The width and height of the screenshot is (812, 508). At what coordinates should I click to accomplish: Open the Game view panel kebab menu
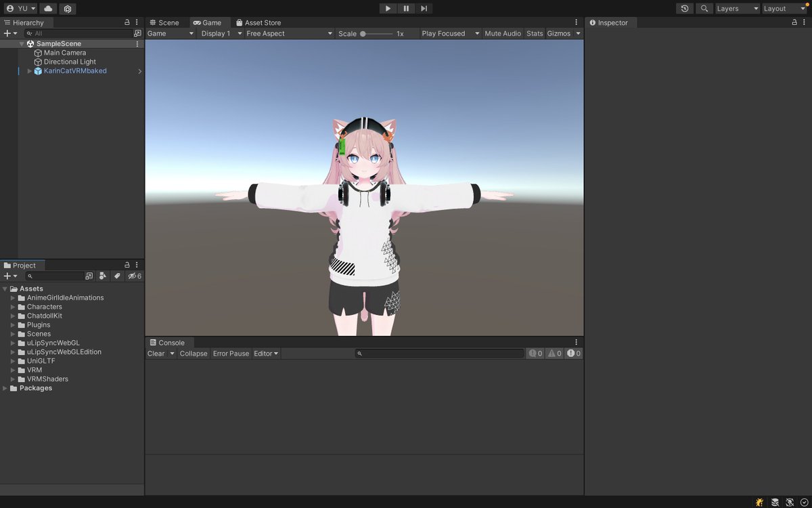pos(577,22)
